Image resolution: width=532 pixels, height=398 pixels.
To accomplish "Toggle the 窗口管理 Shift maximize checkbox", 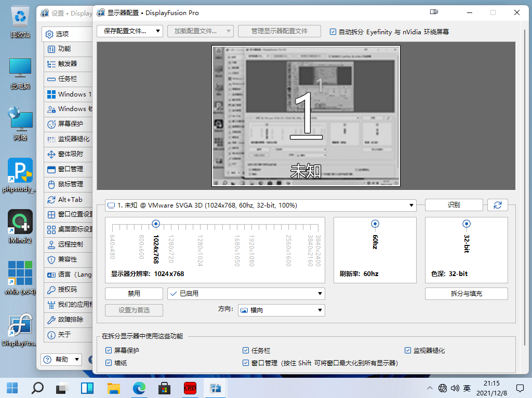I will [x=246, y=363].
